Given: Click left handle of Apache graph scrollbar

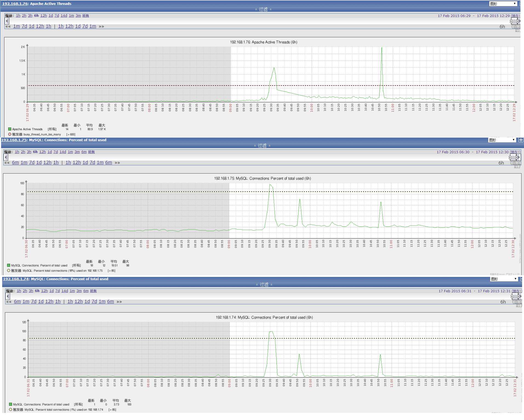Looking at the screenshot, I should click(511, 21).
